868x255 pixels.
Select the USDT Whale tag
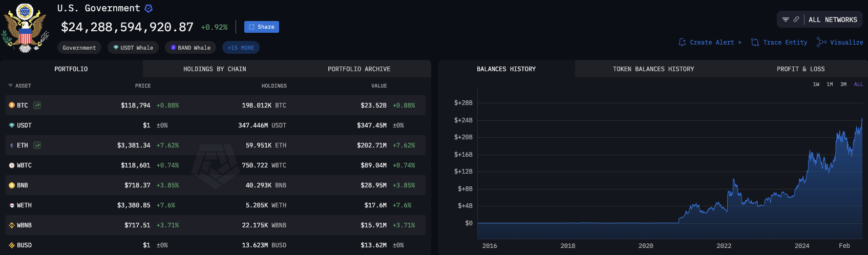click(x=133, y=48)
